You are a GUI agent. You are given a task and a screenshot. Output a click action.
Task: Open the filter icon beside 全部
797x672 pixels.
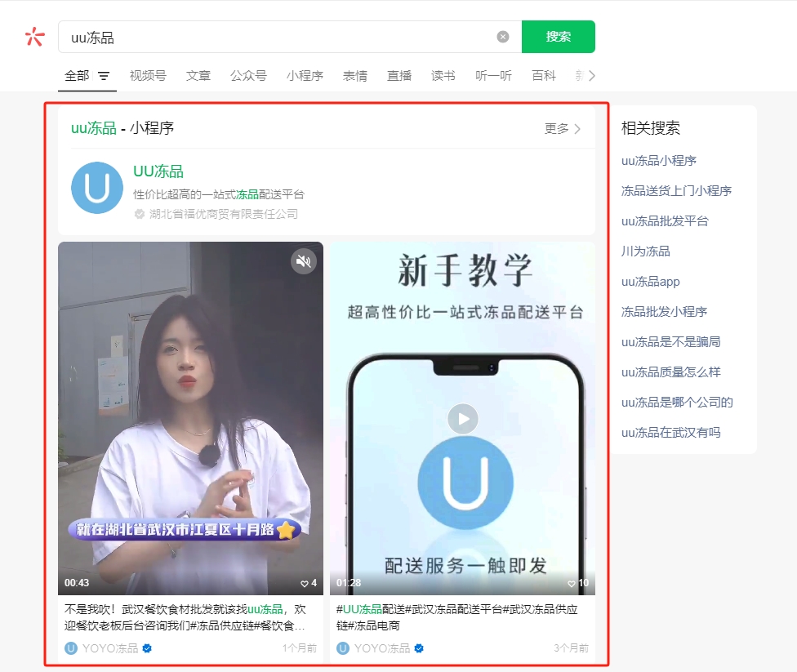104,76
